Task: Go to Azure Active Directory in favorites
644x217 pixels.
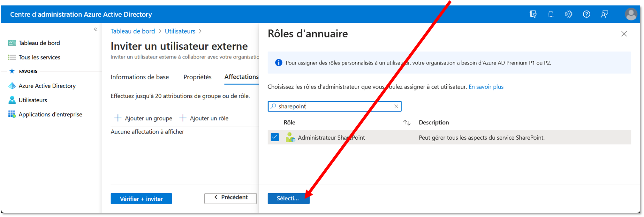Action: tap(47, 86)
